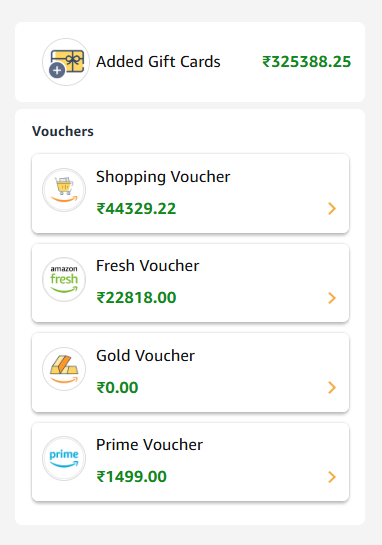Click the ₹325388.25 gift card balance

click(307, 62)
